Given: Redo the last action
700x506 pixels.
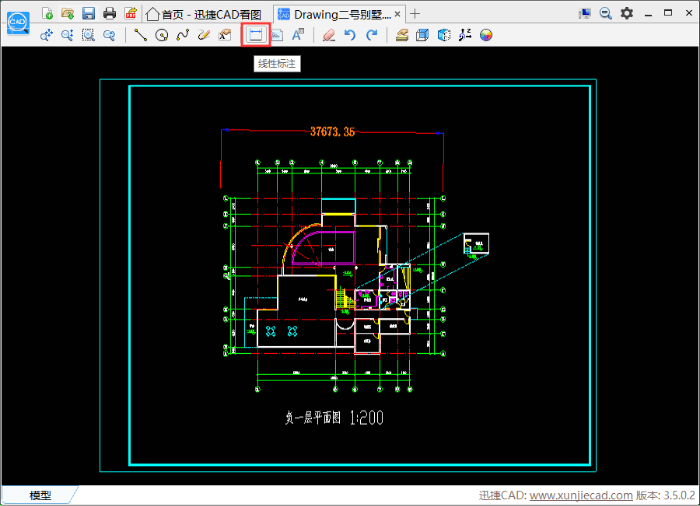Looking at the screenshot, I should pos(371,35).
